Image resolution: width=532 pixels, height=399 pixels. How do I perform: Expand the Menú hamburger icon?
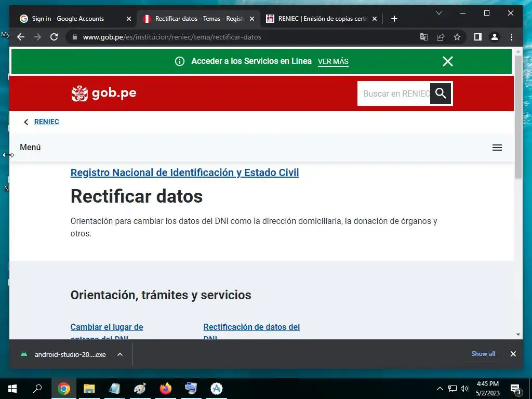[x=497, y=148]
